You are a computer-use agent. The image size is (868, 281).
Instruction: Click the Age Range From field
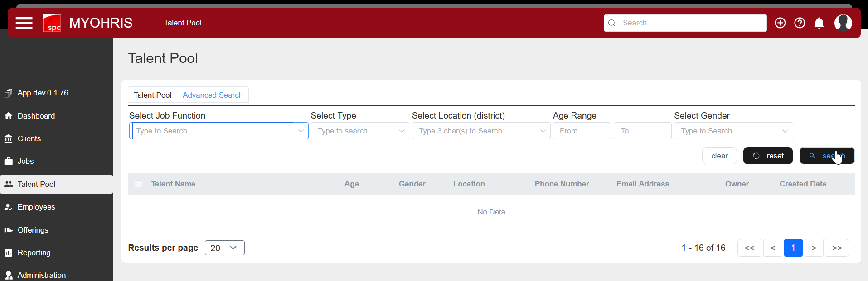tap(582, 131)
